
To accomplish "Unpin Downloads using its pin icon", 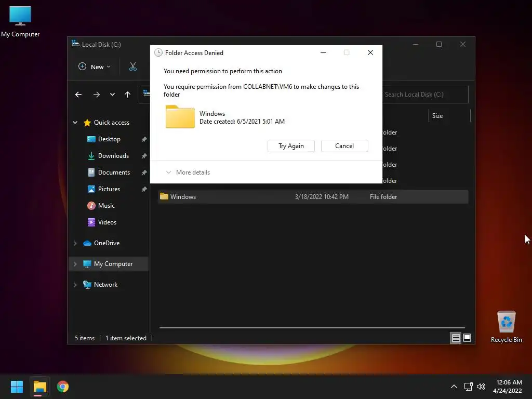I will (x=144, y=156).
